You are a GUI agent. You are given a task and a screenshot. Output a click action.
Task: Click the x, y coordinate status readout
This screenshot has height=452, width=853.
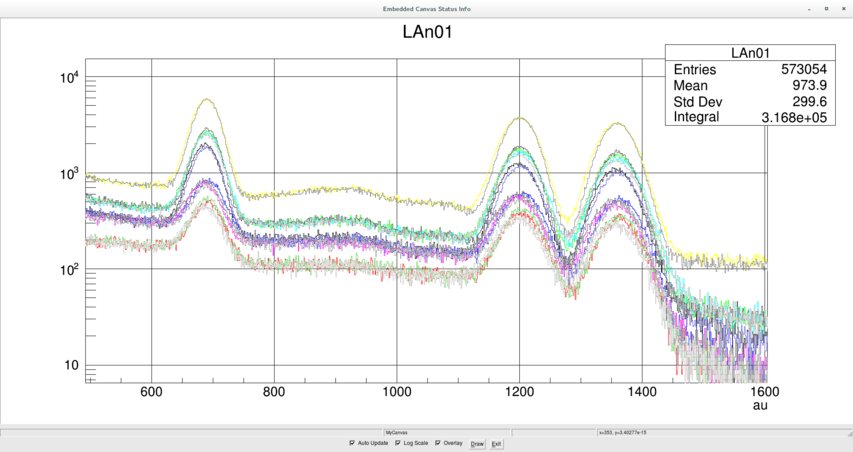(622, 433)
